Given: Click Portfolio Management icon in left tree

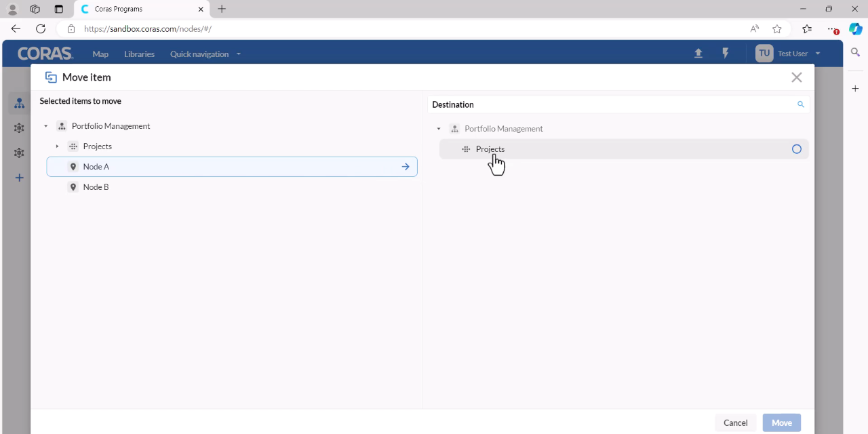Looking at the screenshot, I should (x=62, y=126).
